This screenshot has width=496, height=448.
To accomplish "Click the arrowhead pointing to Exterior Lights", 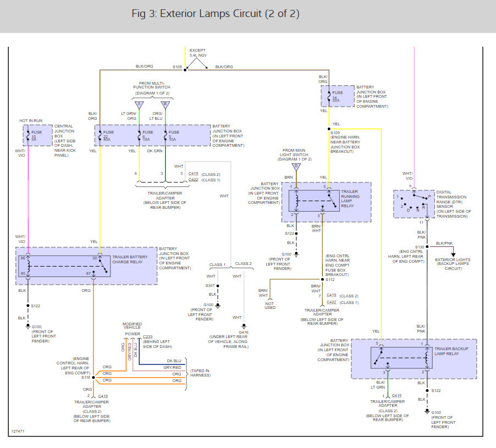I will pyautogui.click(x=453, y=255).
